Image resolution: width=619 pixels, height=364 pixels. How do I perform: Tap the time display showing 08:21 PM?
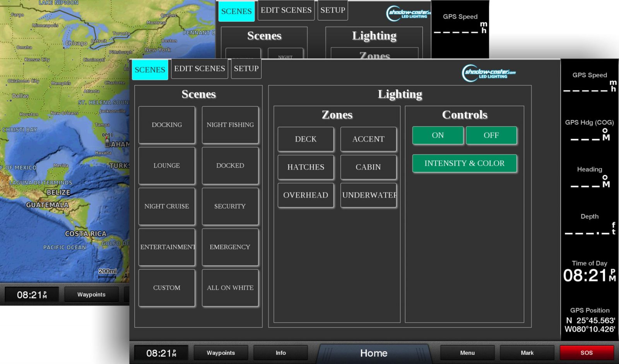[161, 352]
